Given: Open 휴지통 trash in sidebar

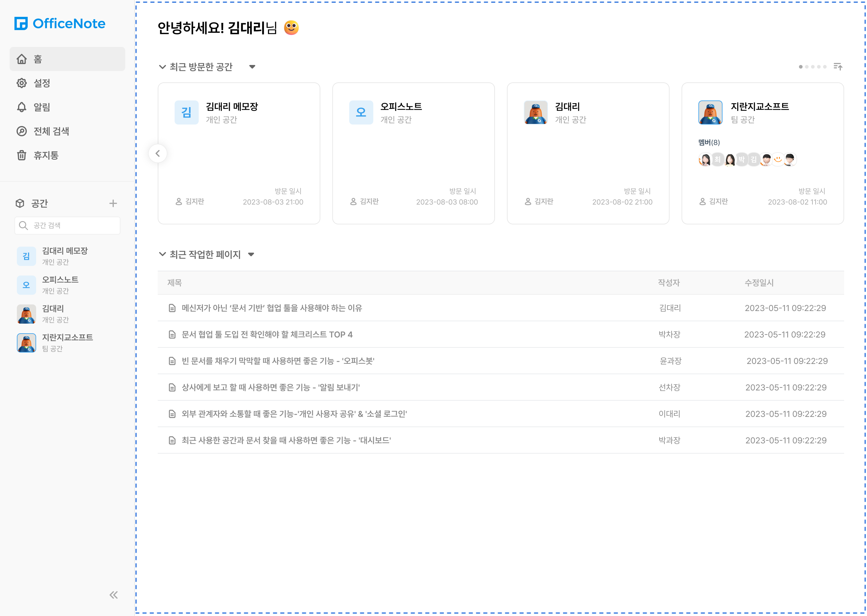Looking at the screenshot, I should 45,156.
